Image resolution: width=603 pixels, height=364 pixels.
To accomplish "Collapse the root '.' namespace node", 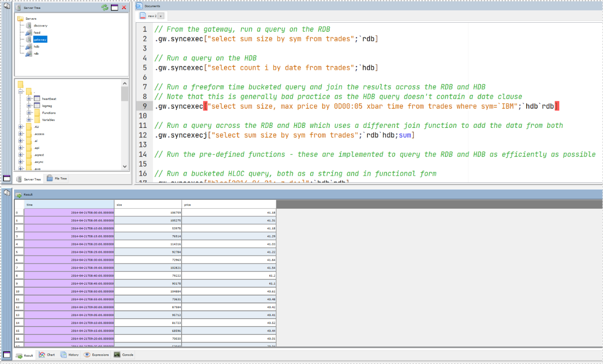I will 21,92.
